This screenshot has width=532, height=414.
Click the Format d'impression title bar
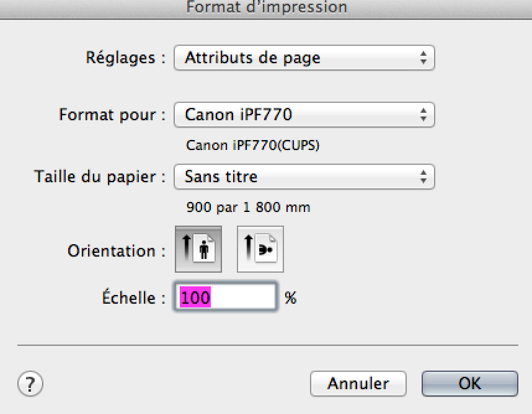[x=266, y=7]
